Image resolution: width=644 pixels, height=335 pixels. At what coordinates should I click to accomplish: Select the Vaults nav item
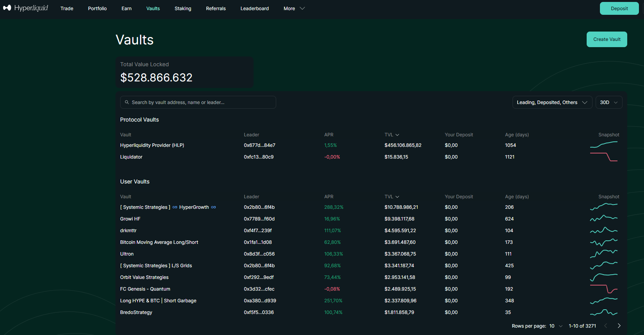[x=153, y=9]
